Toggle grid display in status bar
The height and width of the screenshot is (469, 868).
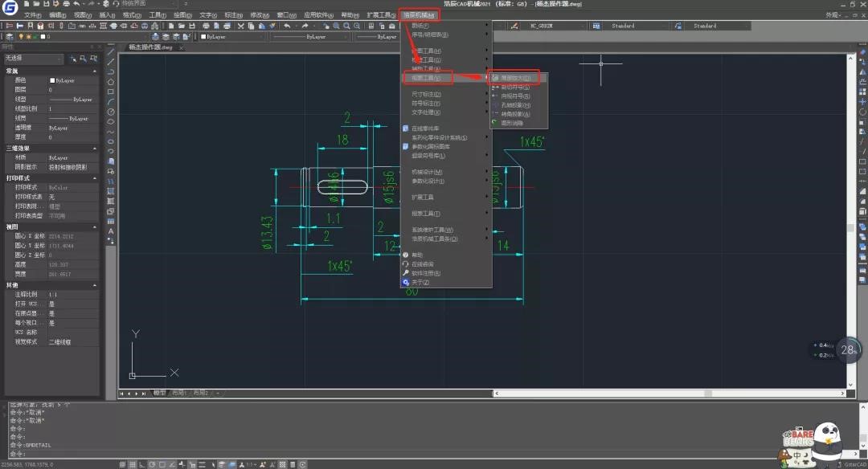click(133, 464)
